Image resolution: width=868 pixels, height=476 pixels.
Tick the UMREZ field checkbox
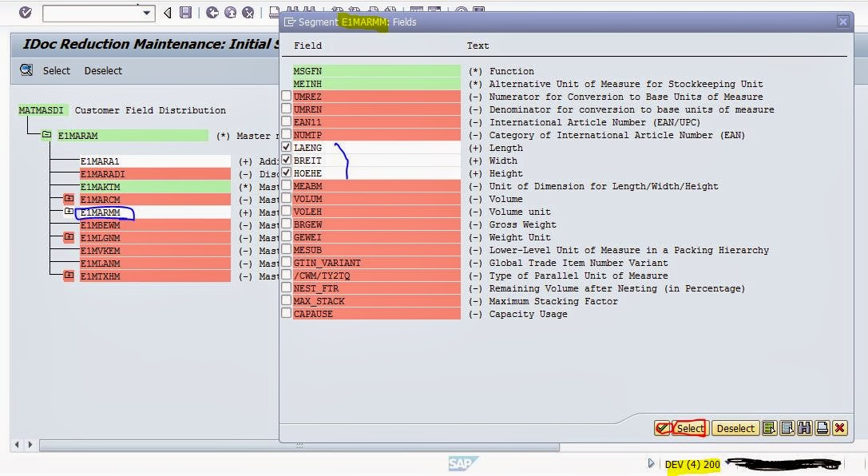pyautogui.click(x=286, y=96)
